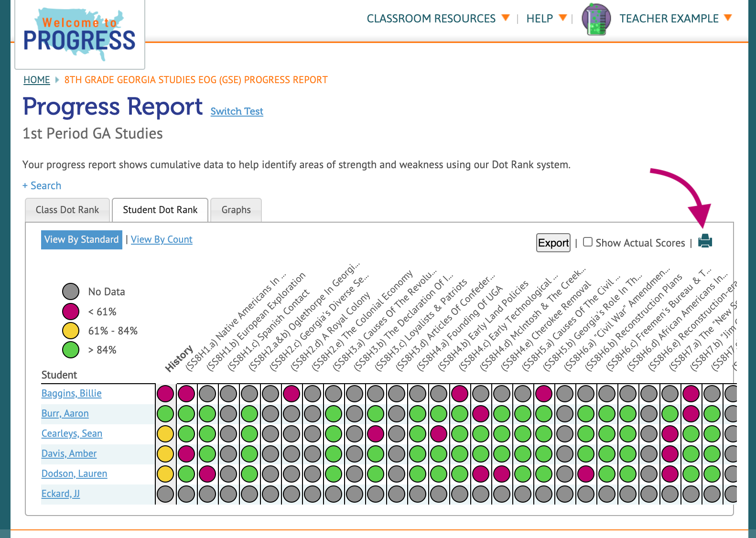The width and height of the screenshot is (756, 538).
Task: Click Lauren Dodson's SS8H1.b magenta dot
Action: (207, 474)
